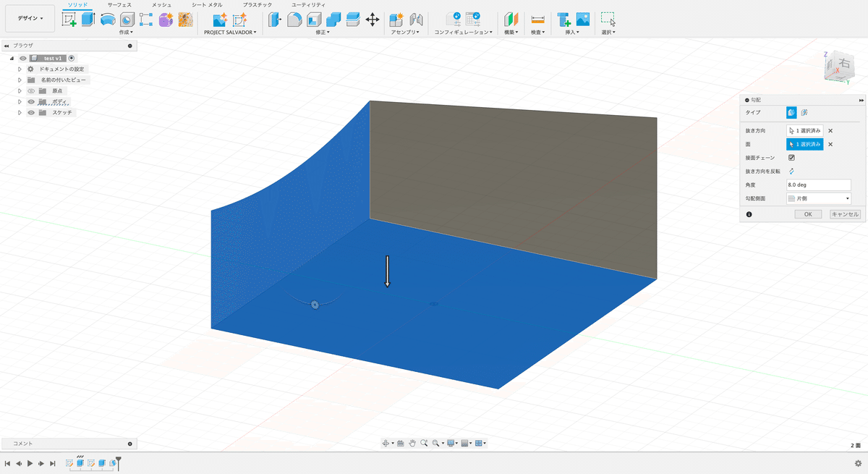
Task: Select the Hole tool icon
Action: (x=127, y=20)
